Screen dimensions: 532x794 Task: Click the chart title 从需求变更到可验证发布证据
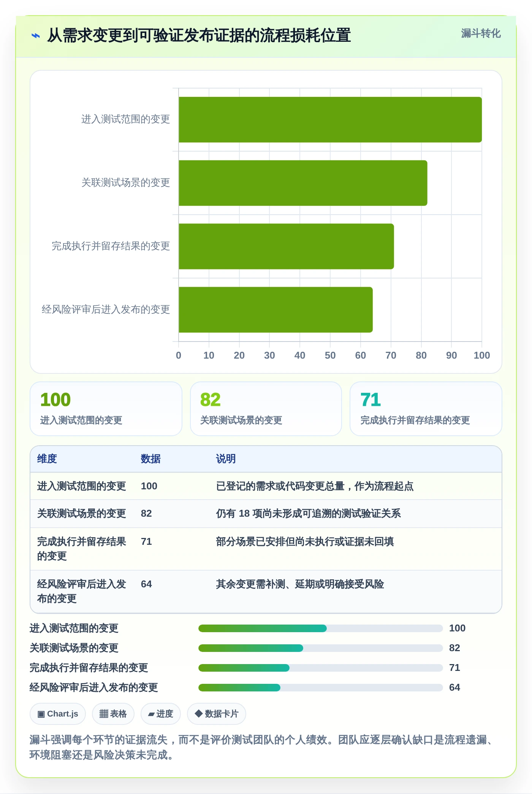click(199, 36)
